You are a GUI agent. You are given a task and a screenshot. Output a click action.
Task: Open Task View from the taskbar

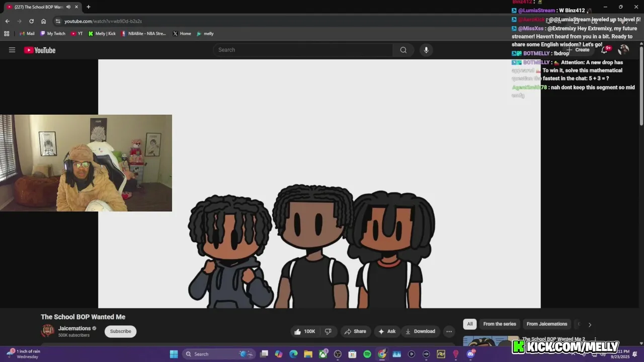[x=264, y=354]
